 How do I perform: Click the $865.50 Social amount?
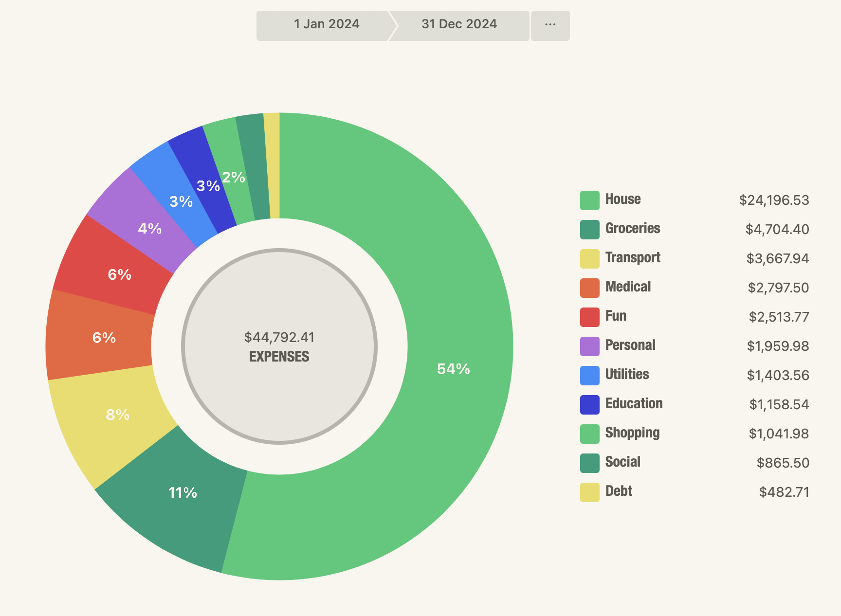click(x=783, y=463)
